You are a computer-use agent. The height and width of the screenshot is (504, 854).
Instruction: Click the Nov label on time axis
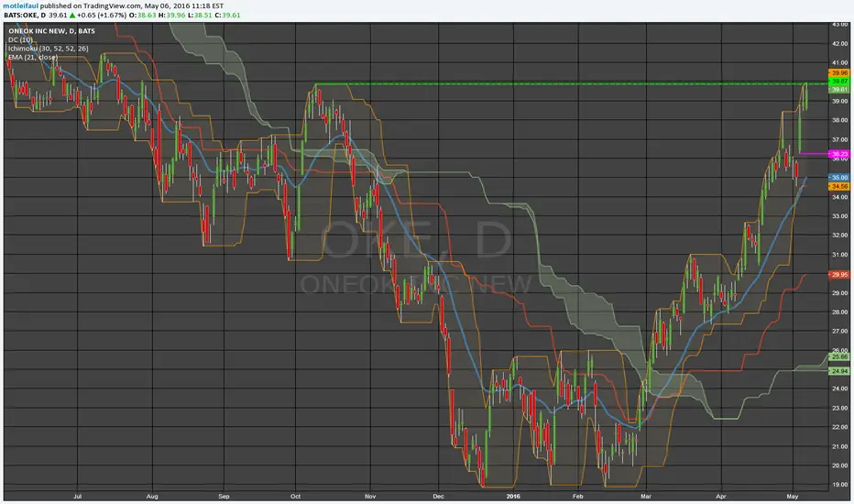pyautogui.click(x=370, y=497)
